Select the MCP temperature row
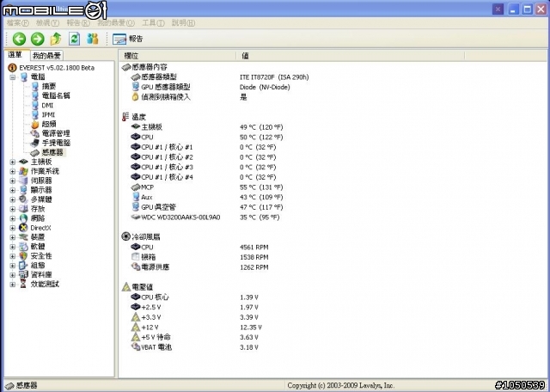 pos(207,187)
